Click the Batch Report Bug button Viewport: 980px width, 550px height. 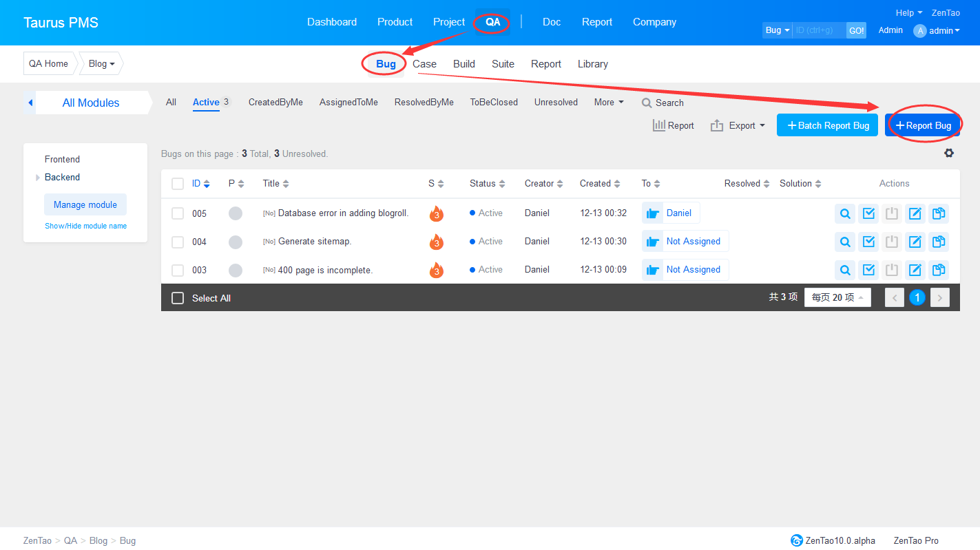tap(827, 125)
